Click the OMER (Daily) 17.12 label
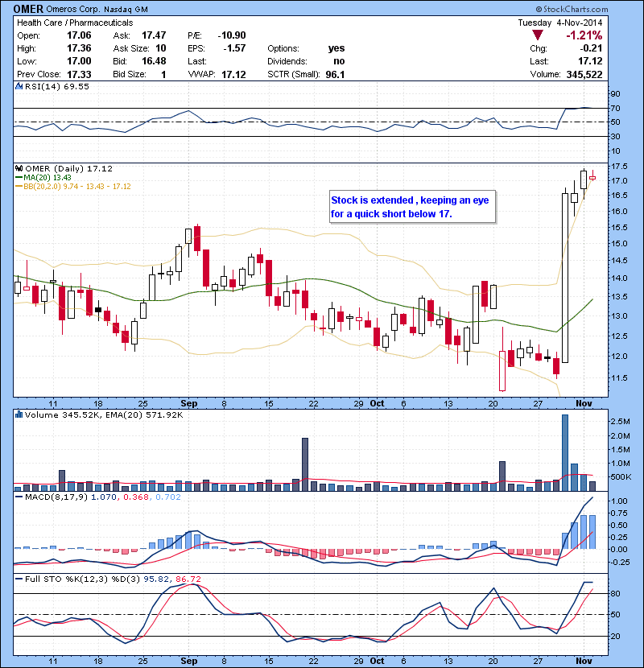The height and width of the screenshot is (668, 644). (x=68, y=168)
